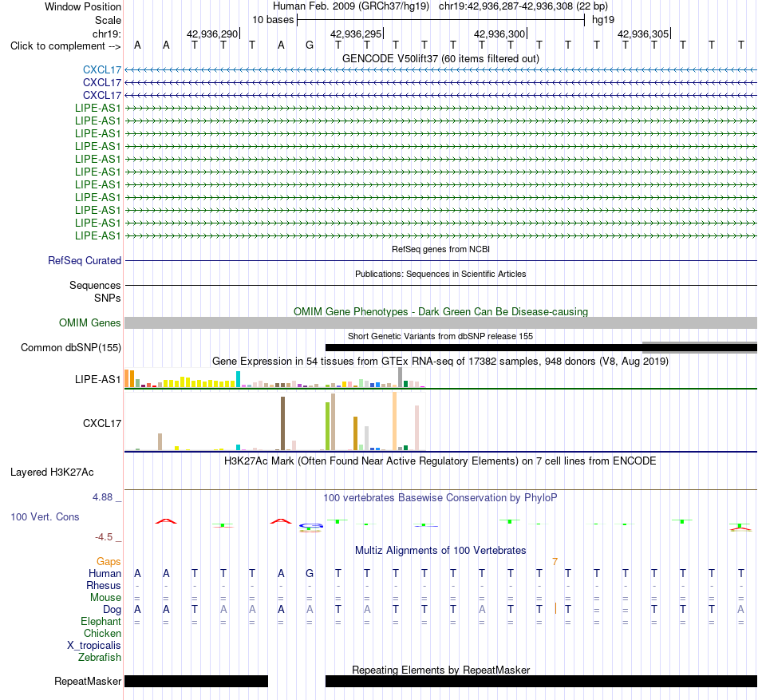Open the Multiz Alignments of 100 Vertebrates title
The image size is (758, 700).
click(x=440, y=551)
